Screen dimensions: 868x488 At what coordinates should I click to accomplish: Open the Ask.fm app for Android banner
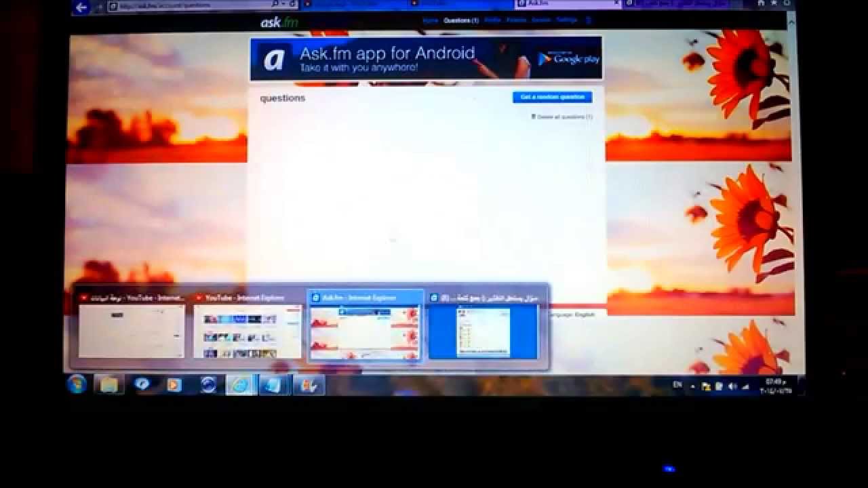click(x=426, y=59)
